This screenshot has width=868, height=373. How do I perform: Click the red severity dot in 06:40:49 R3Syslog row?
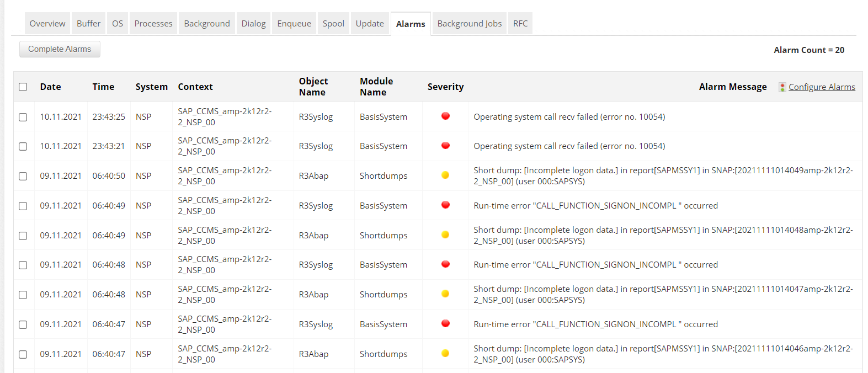click(445, 205)
